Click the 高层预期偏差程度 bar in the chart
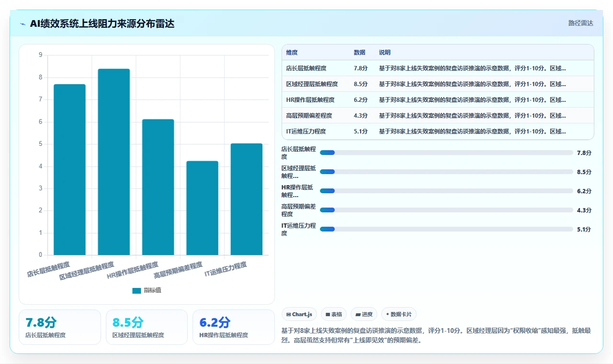This screenshot has width=613, height=364. click(x=202, y=208)
